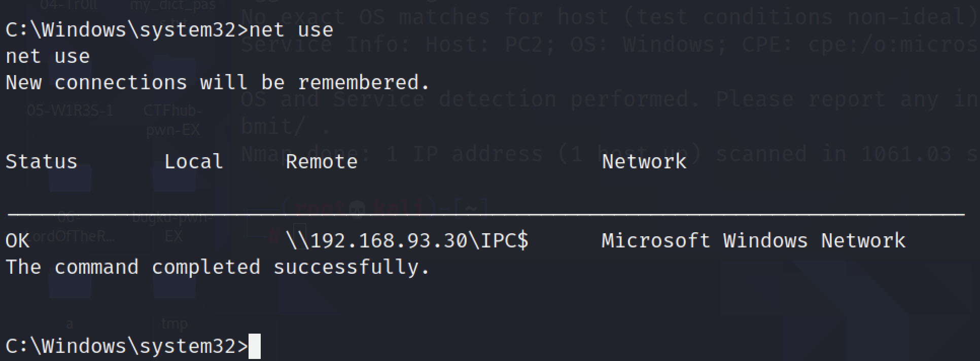Click the 04-Troll desktop item label
The width and height of the screenshot is (980, 361).
click(x=69, y=6)
